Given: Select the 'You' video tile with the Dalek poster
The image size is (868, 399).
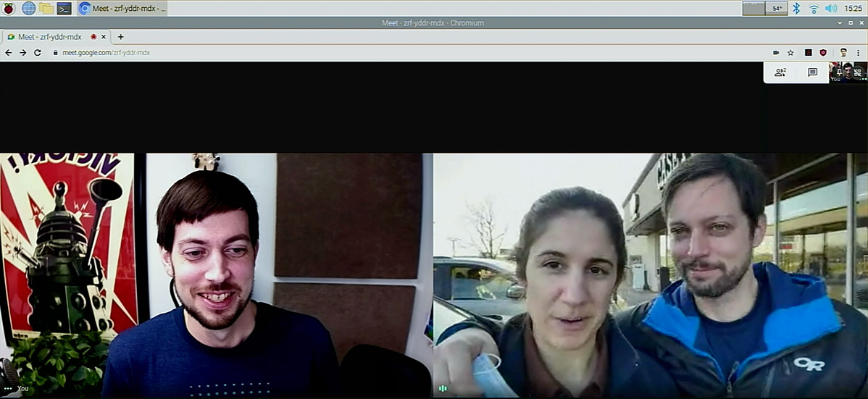Looking at the screenshot, I should tap(216, 275).
